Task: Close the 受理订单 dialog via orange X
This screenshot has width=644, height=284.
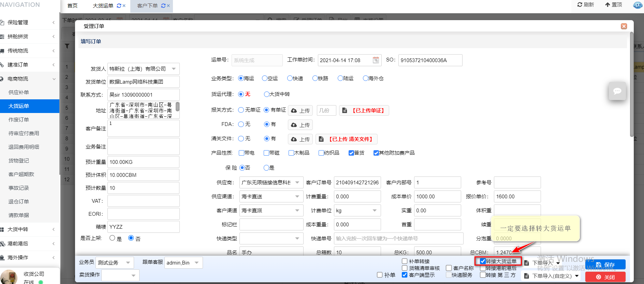Action: coord(624,26)
